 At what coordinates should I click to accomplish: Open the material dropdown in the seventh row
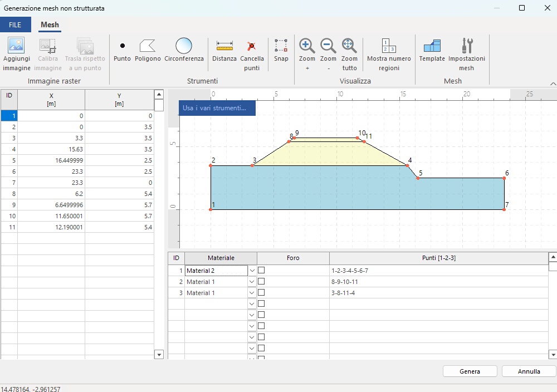coord(252,337)
